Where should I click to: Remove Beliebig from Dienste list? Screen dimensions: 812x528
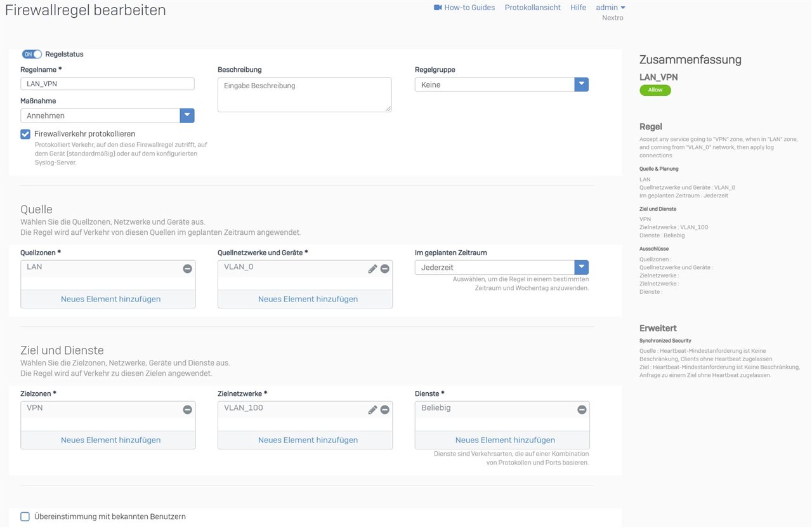(x=582, y=410)
